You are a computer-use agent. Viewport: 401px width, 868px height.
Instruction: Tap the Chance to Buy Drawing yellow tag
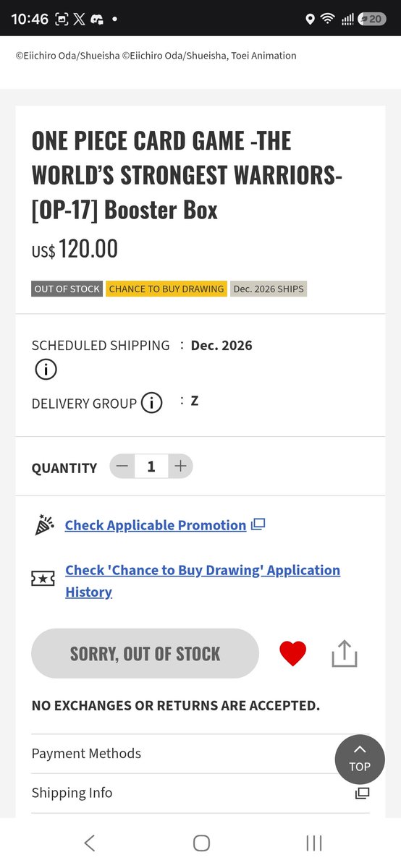coord(166,289)
